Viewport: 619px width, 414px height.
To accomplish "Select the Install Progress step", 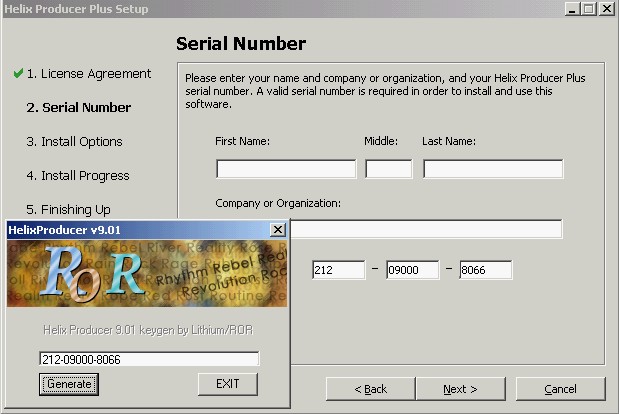I will [78, 176].
